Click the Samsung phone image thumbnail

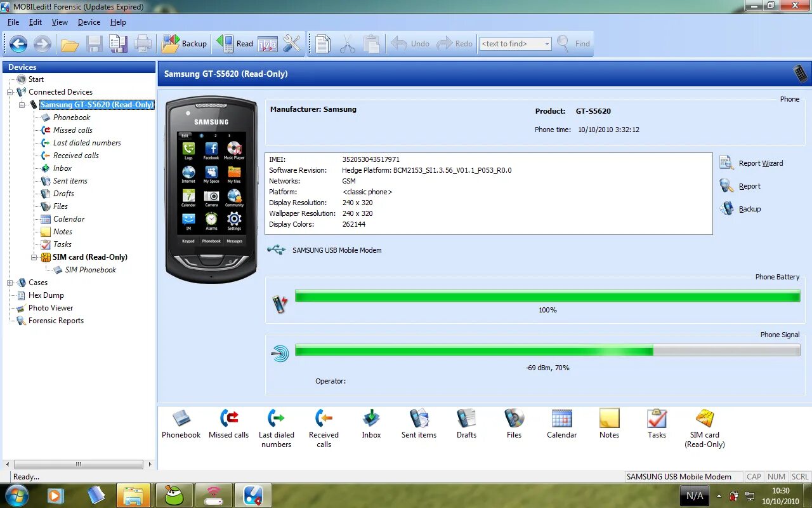pyautogui.click(x=211, y=189)
